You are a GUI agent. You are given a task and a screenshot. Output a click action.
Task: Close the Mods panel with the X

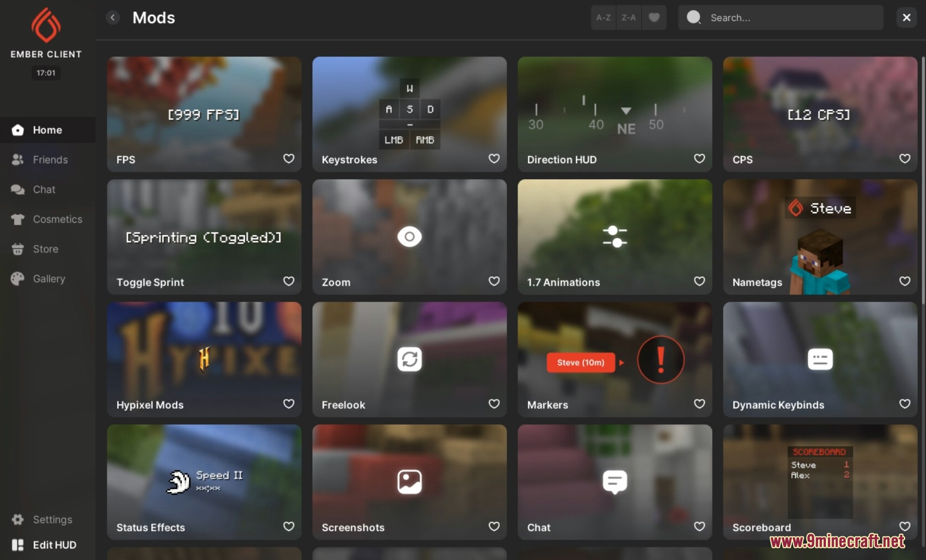[907, 18]
